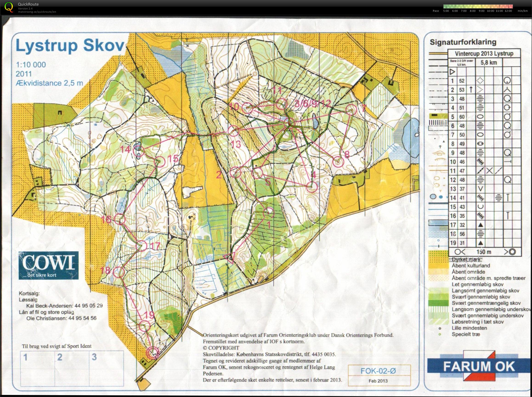Viewport: 532px width, 397px height.
Task: Select control circle 17 on the map
Action: [x=142, y=246]
